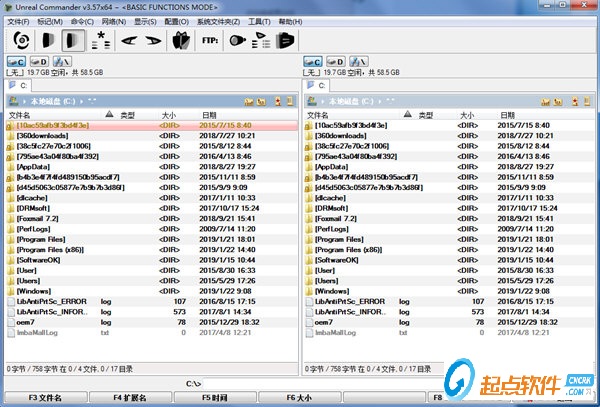Open the 帮助(H) menu
Screen dimensions: 600x407
[x=290, y=22]
